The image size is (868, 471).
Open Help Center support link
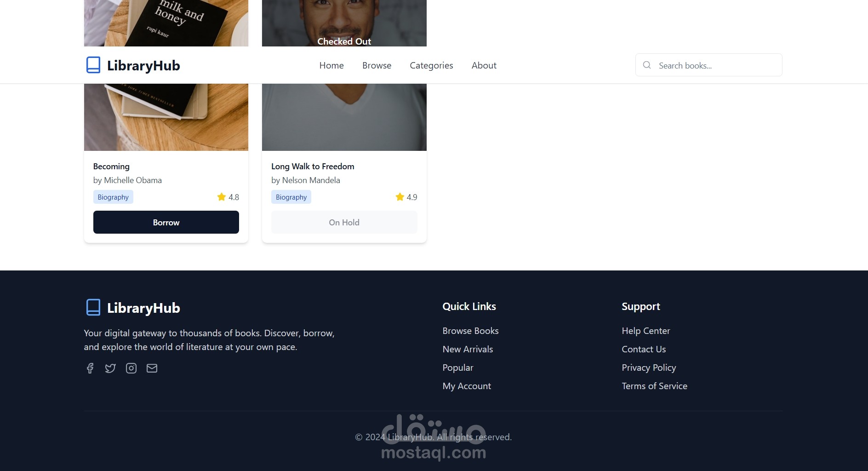click(x=646, y=331)
